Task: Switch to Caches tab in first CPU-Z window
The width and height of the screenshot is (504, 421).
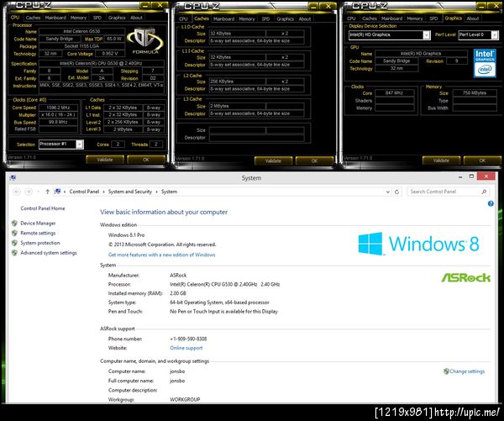Action: coord(33,18)
